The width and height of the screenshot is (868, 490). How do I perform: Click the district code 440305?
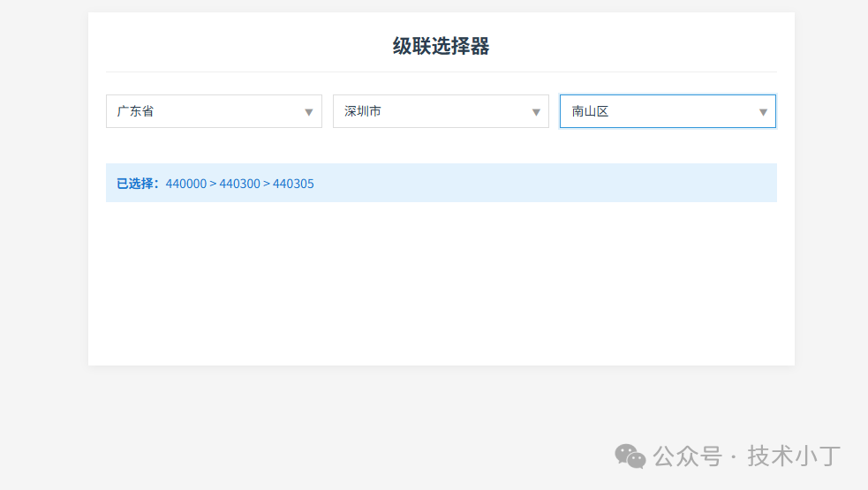[293, 184]
